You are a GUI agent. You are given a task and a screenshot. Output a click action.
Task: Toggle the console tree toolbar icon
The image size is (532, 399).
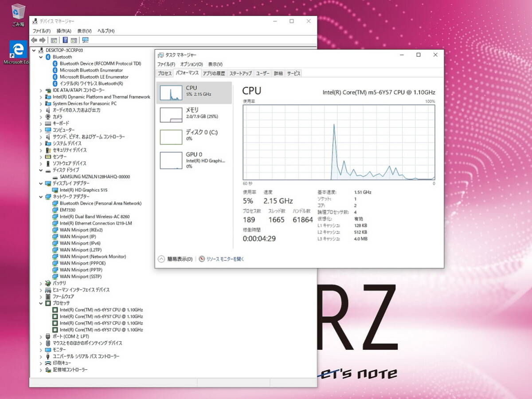(54, 40)
